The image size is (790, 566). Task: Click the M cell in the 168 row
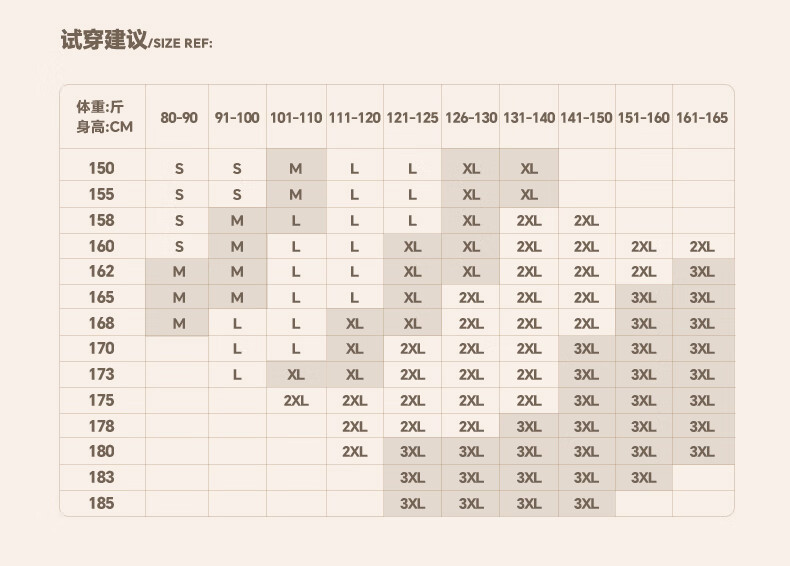(179, 323)
